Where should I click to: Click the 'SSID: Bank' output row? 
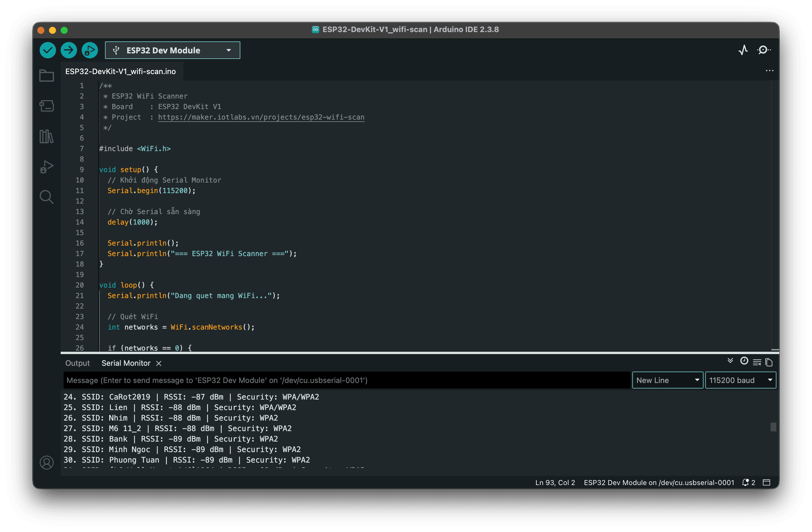click(x=171, y=439)
